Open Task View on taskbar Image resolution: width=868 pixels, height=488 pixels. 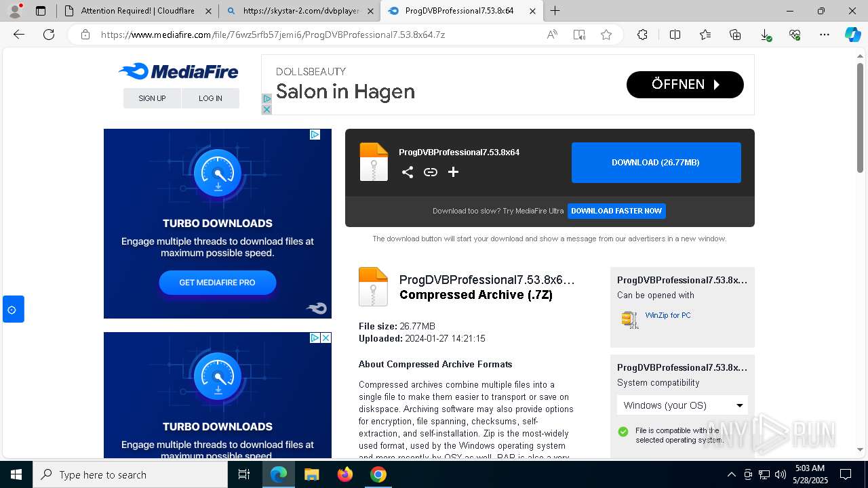244,474
